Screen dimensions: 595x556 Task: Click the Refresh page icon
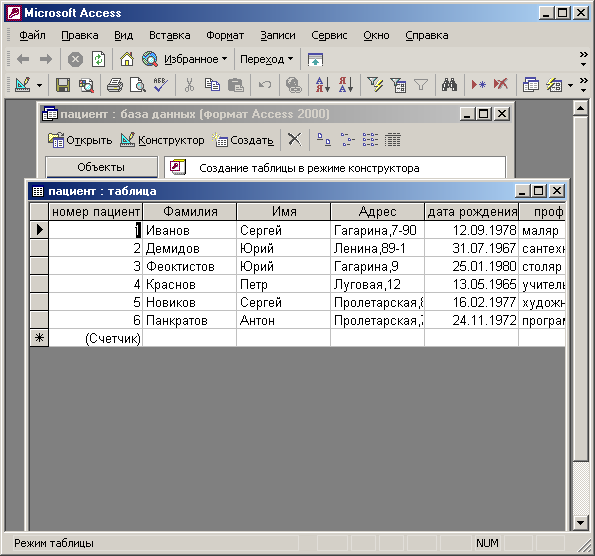(98, 59)
